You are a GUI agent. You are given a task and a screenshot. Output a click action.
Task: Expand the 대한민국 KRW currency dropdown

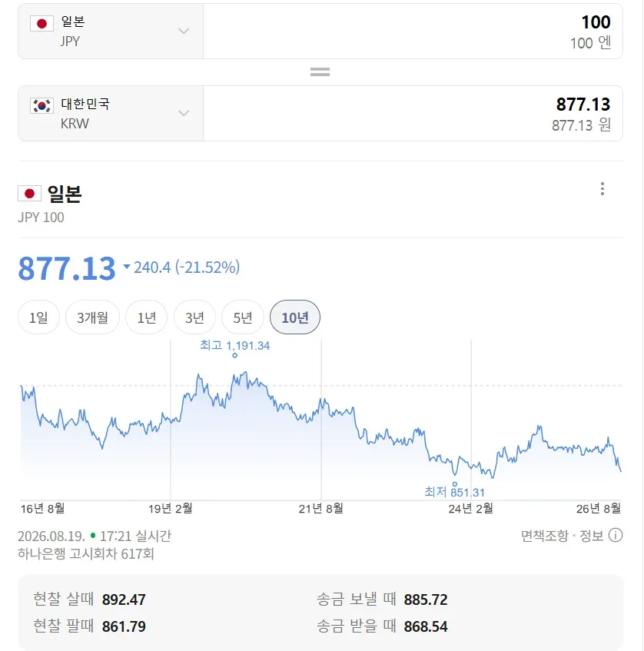click(x=111, y=113)
